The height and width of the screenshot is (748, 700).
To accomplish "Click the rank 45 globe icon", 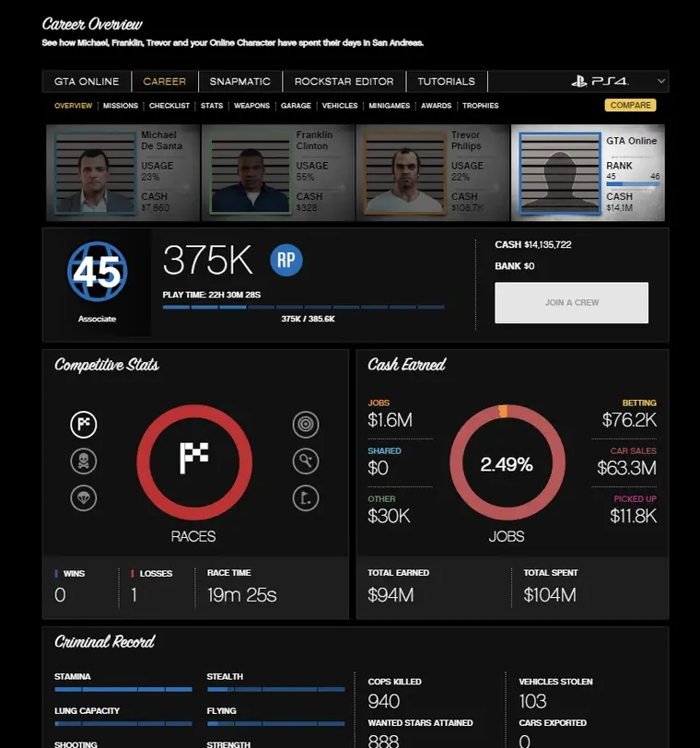I will [x=98, y=272].
